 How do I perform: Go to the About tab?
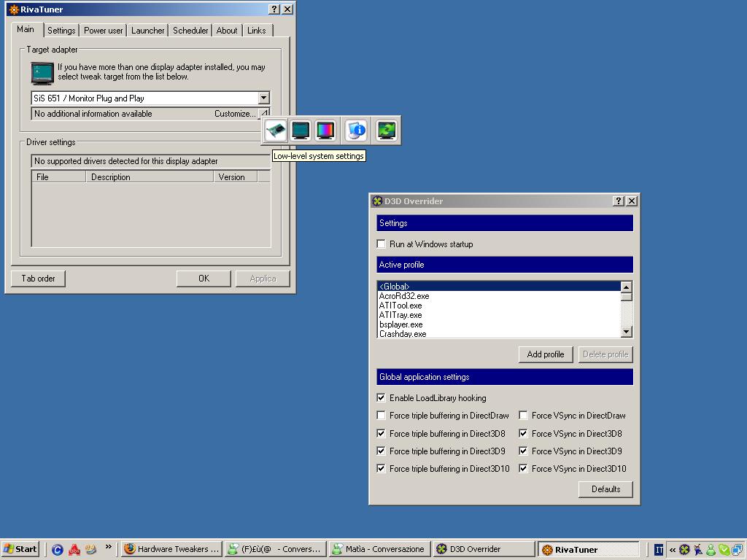227,31
